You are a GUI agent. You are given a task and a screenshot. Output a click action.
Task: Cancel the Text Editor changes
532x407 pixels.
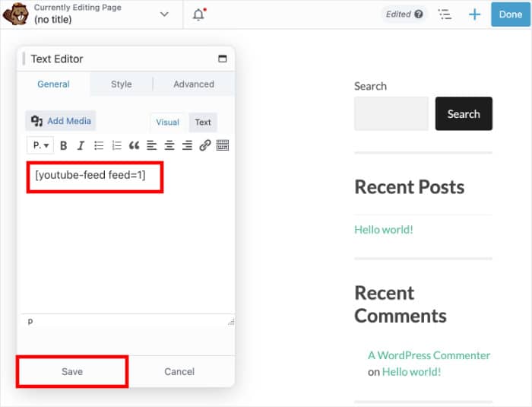[x=179, y=372]
